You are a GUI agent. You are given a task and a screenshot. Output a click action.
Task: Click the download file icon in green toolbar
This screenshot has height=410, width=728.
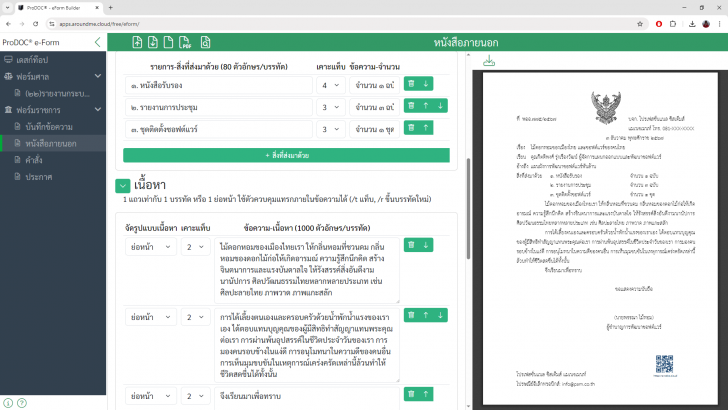point(153,42)
